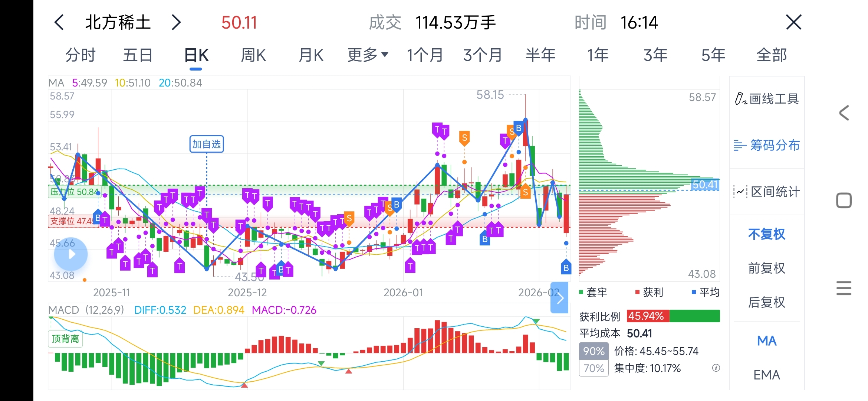Click the blue arrow tab at the chart's right edge

pos(560,297)
